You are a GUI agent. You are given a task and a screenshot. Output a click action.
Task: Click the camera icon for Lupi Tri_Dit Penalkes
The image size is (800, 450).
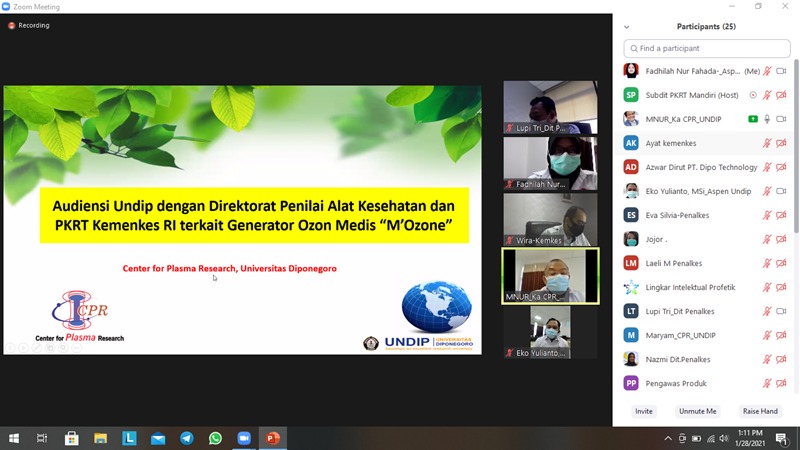click(x=781, y=311)
